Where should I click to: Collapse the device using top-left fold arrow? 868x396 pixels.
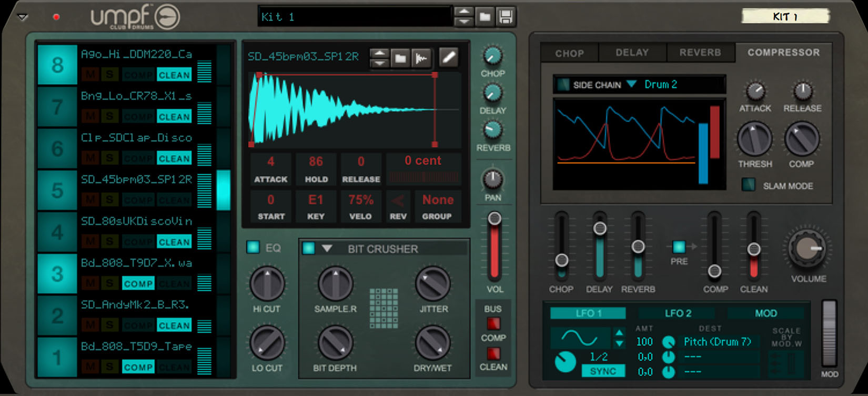[x=22, y=17]
